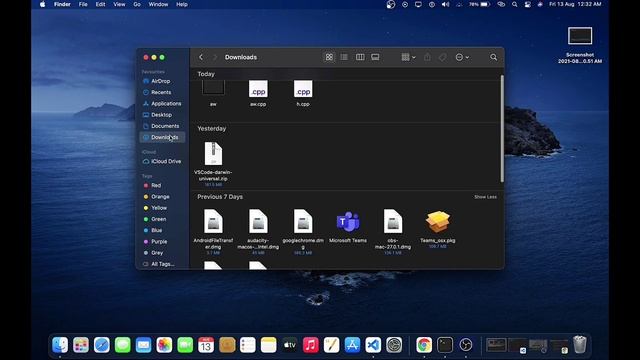This screenshot has width=640, height=360.
Task: Open Visual Studio Code from the Dock
Action: (x=373, y=345)
